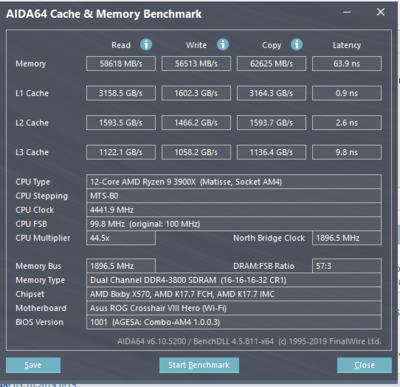
Task: Click the Copy info icon
Action: click(296, 44)
